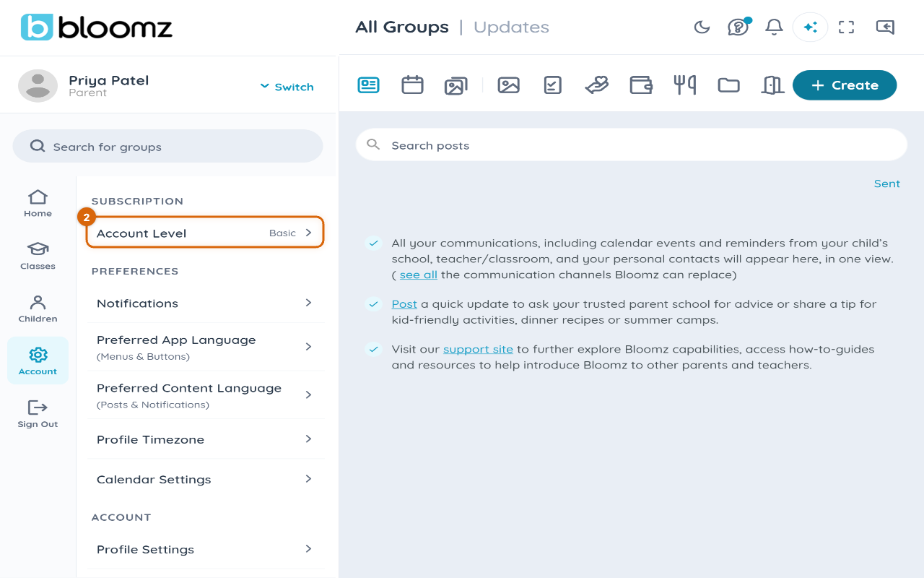Open Preferred App Language setting
Screen dimensions: 924x578
(x=205, y=347)
